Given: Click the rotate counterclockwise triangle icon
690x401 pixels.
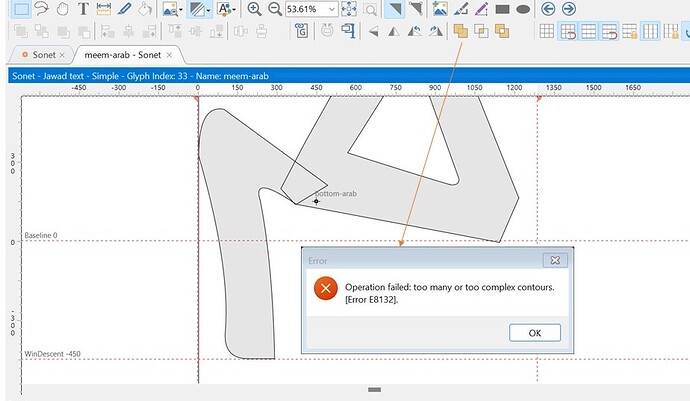Looking at the screenshot, I should click(x=415, y=31).
